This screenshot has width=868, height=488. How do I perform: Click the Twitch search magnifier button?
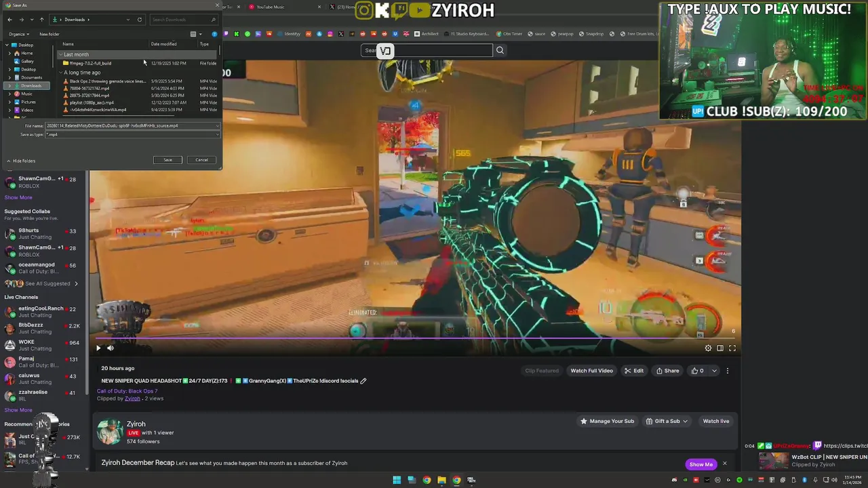point(500,50)
